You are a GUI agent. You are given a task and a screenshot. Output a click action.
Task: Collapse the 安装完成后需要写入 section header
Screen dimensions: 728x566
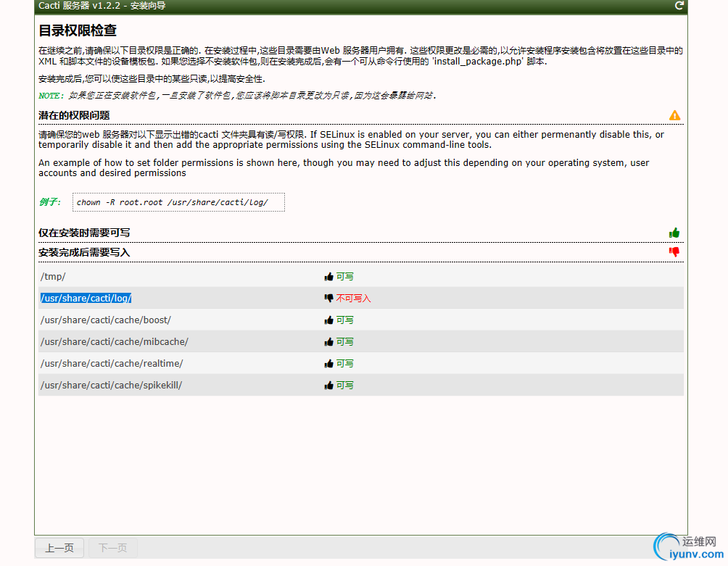361,252
